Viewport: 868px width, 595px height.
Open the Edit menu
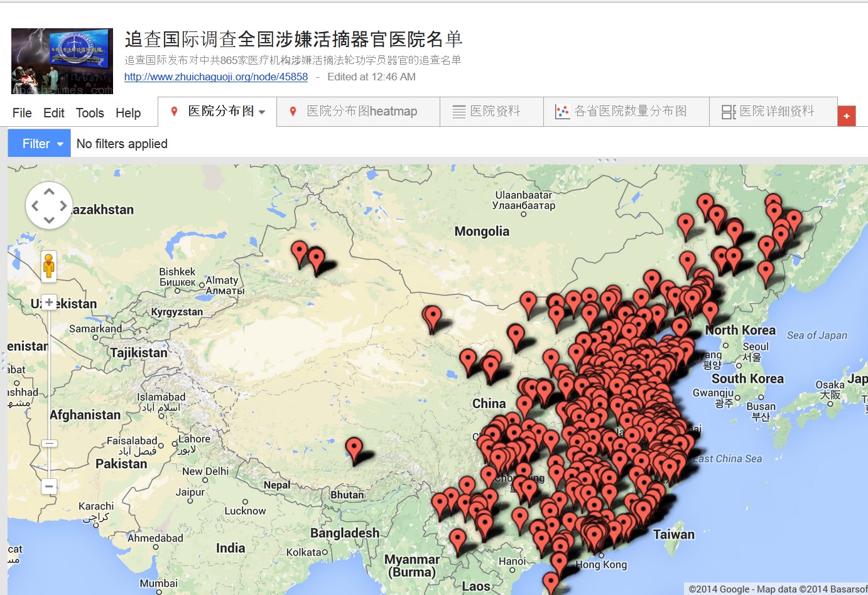coord(54,113)
